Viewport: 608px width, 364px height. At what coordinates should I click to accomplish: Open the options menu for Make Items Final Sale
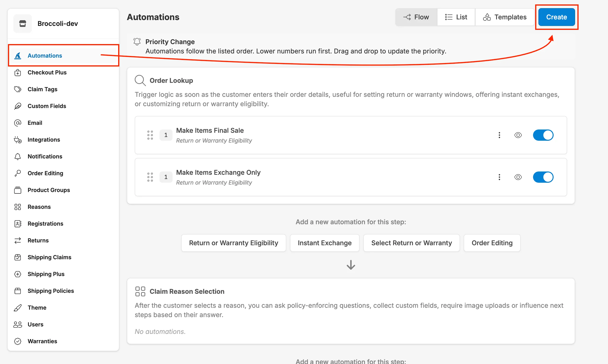pos(499,135)
